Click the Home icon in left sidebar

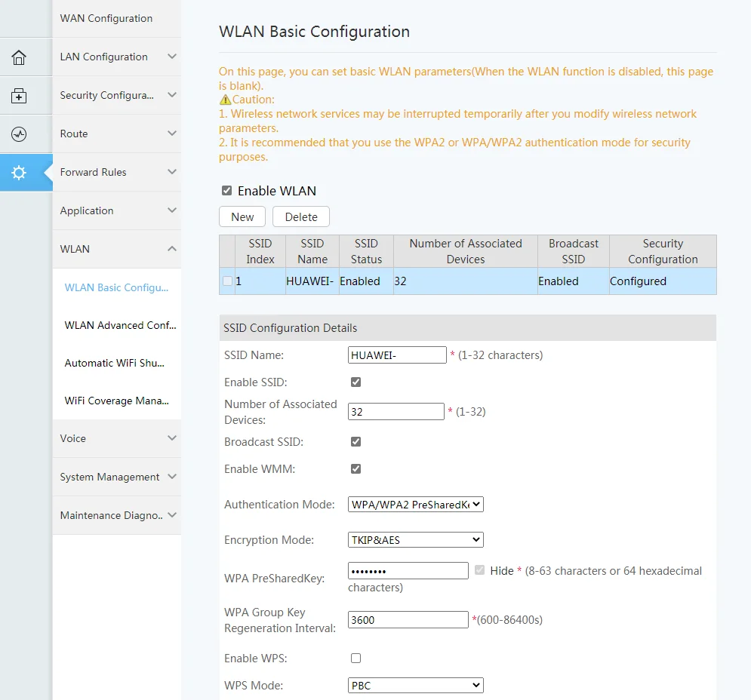click(x=19, y=57)
